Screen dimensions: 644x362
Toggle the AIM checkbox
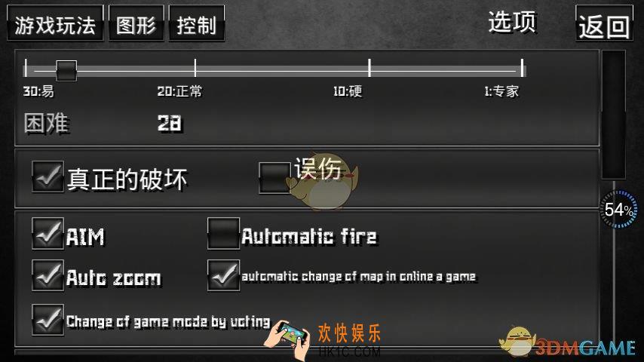point(48,233)
